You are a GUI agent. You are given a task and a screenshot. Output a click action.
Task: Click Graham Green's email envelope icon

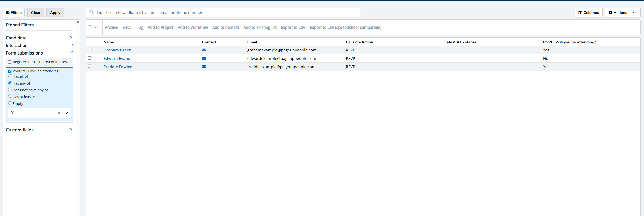point(204,50)
